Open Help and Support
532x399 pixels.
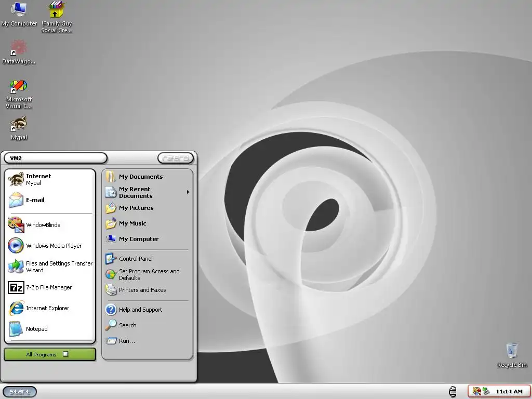tap(147, 310)
